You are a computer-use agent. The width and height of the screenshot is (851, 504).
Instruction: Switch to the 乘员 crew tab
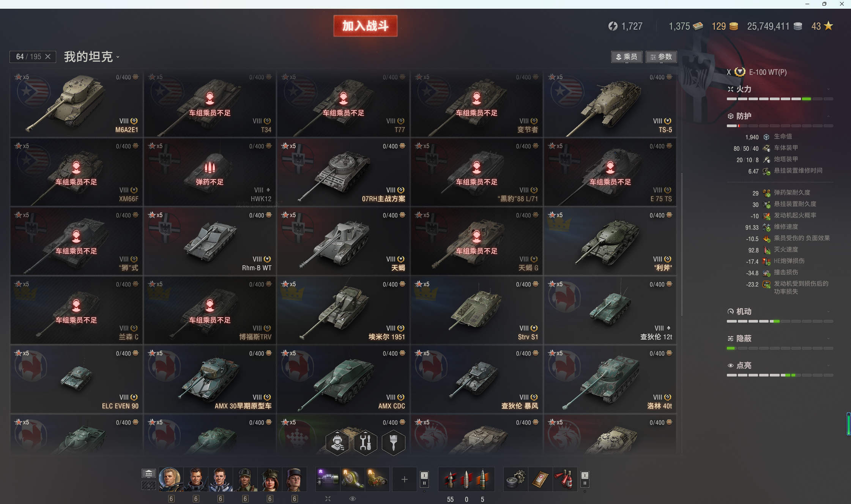(627, 57)
